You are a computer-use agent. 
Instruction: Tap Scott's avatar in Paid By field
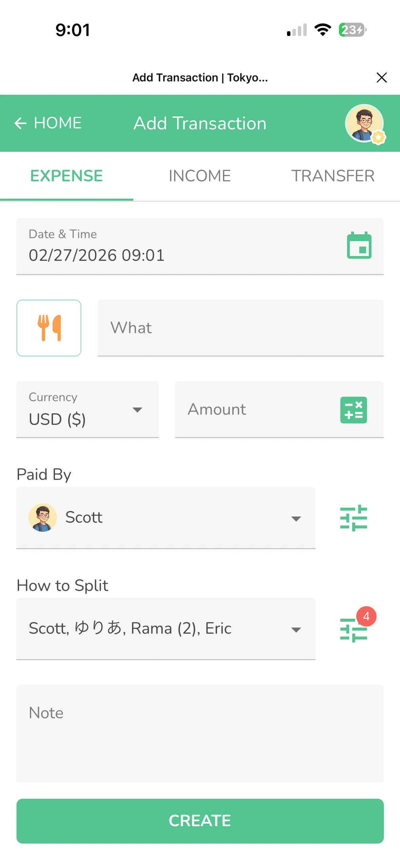pos(43,518)
